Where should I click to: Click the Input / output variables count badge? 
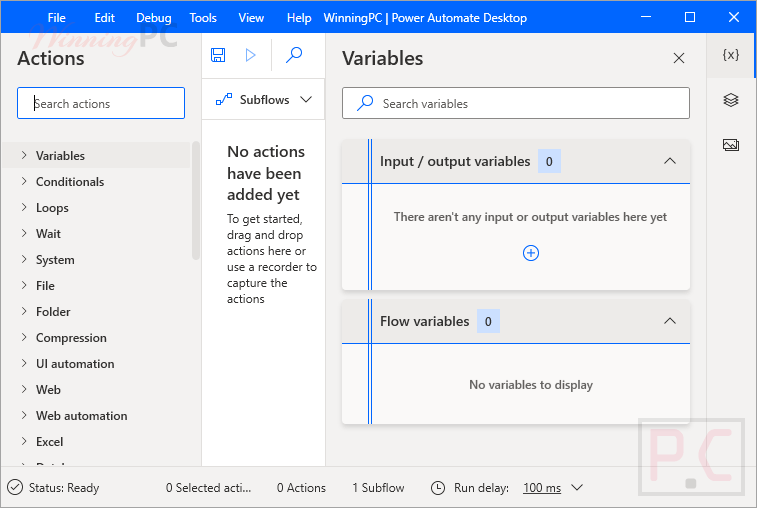click(549, 161)
